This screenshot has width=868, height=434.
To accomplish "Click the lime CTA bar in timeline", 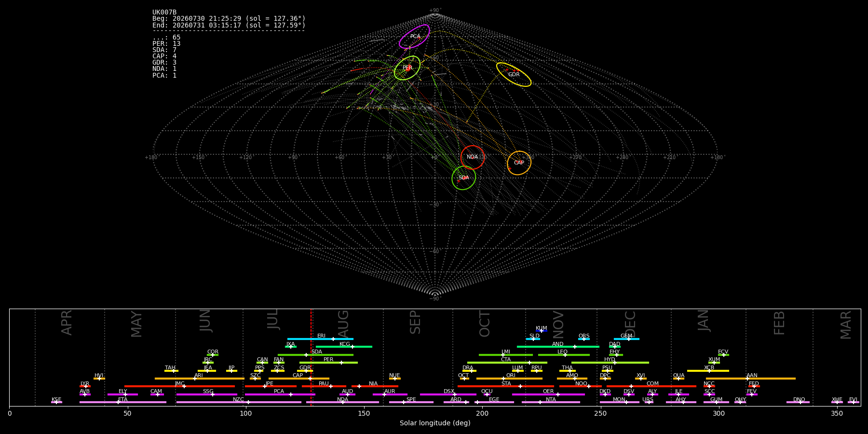I will pos(507,363).
